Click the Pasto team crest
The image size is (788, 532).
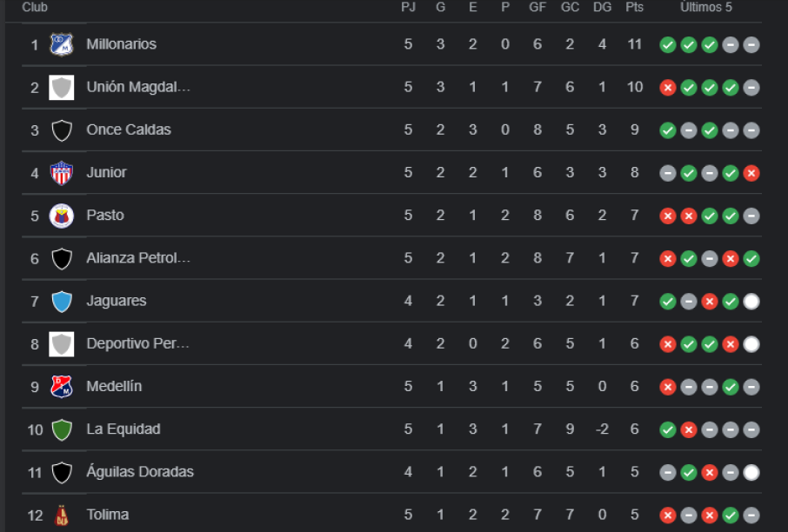click(61, 216)
